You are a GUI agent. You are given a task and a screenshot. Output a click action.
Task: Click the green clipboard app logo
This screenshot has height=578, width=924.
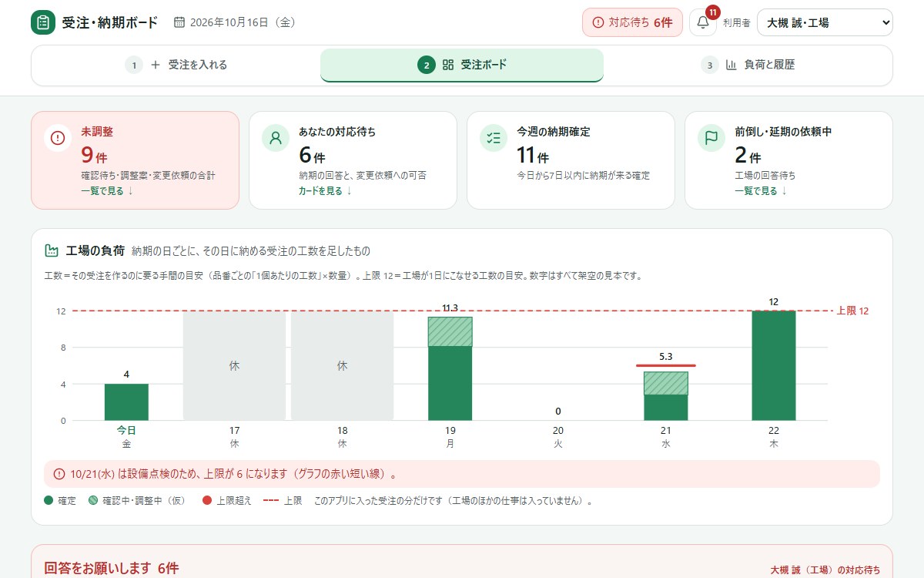click(43, 22)
